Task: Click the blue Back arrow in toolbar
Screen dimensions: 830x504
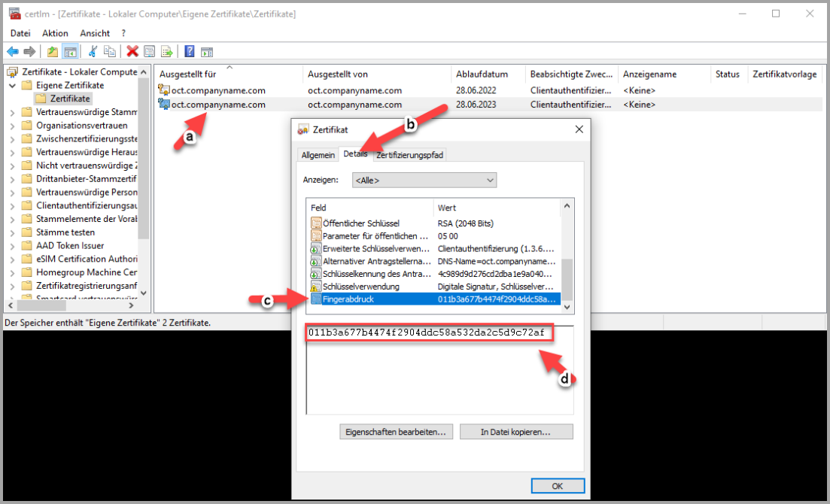Action: tap(13, 52)
